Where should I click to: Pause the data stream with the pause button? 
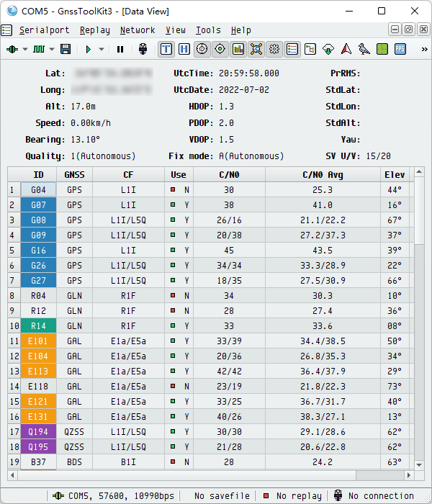pyautogui.click(x=120, y=49)
